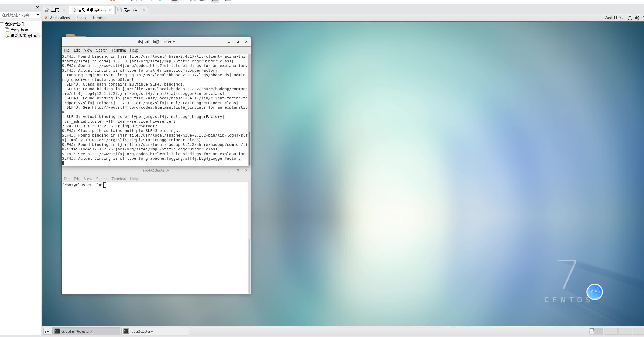Open Search menu in dsj_admin terminal
This screenshot has width=644, height=337.
point(102,50)
